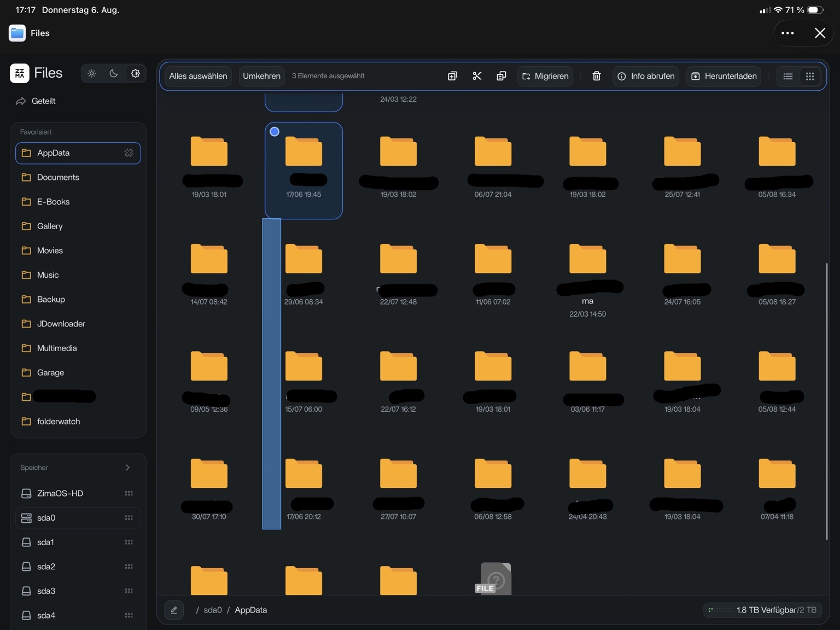
Task: Switch to dark theme moon icon
Action: coord(113,73)
